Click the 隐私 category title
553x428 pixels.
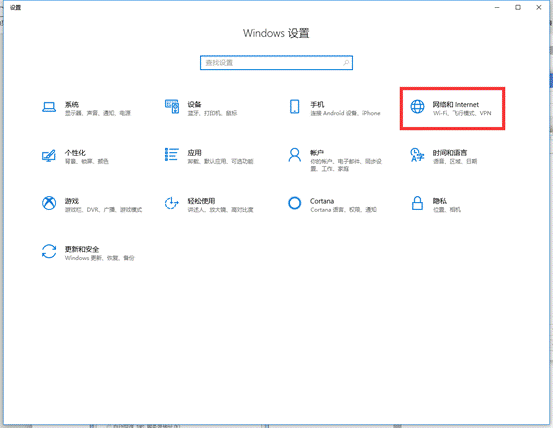tap(440, 201)
